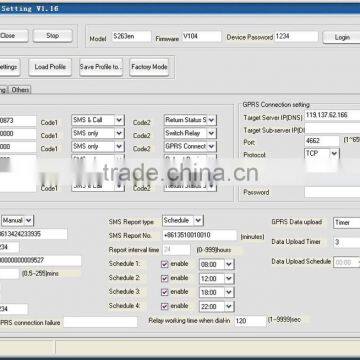Open GPRS Data upload Timer dropdown

click(347, 223)
